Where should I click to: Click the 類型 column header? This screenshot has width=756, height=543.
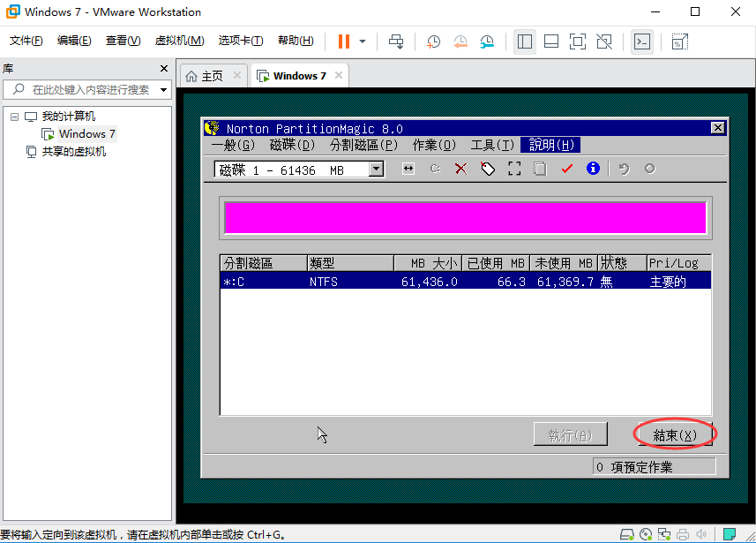point(350,263)
